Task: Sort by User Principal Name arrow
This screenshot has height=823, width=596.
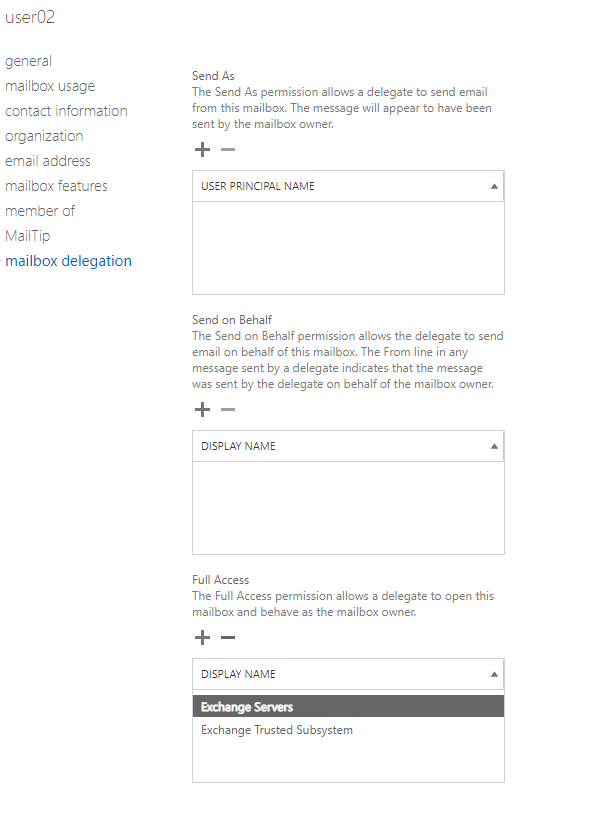Action: [494, 186]
